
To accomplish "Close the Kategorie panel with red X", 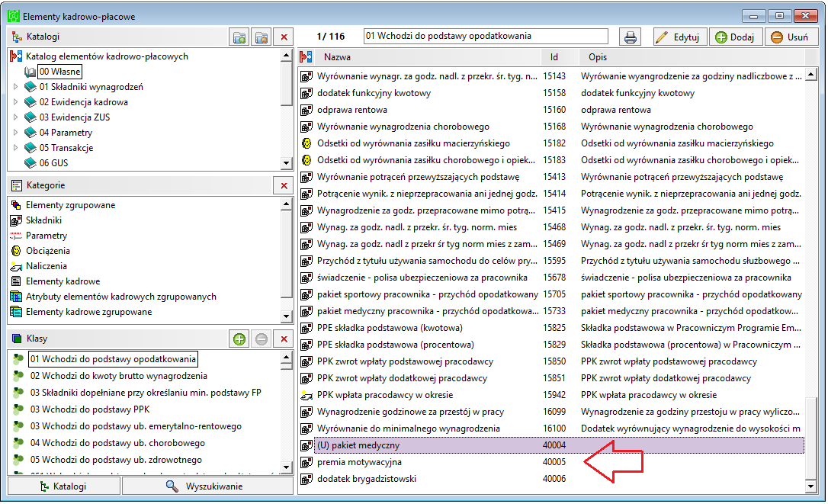I will tap(284, 186).
